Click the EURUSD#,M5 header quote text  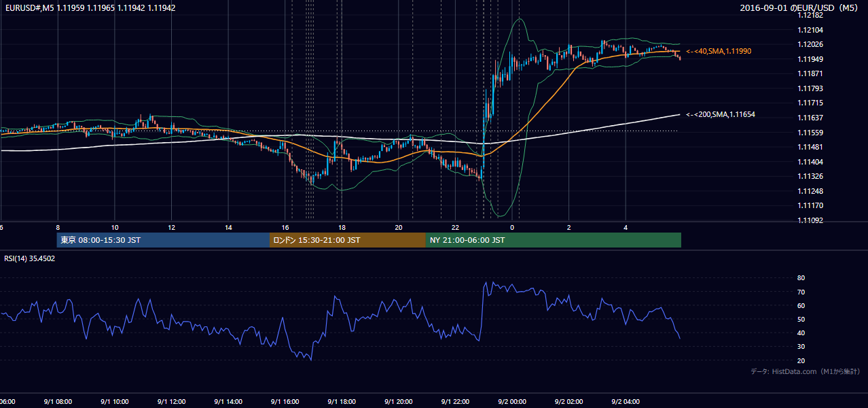click(89, 8)
